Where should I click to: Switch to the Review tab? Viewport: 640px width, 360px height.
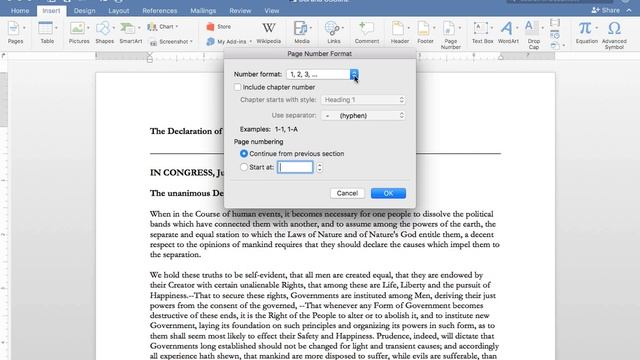pos(240,11)
